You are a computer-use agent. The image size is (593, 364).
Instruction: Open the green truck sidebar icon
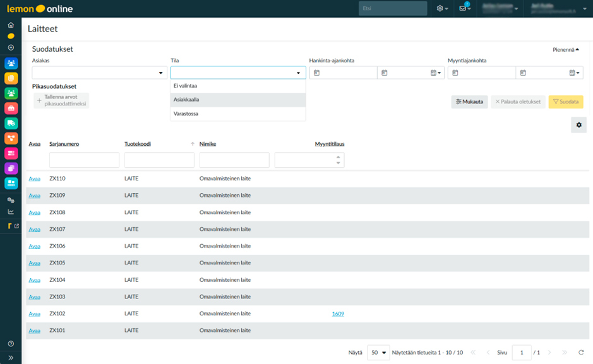pos(11,123)
